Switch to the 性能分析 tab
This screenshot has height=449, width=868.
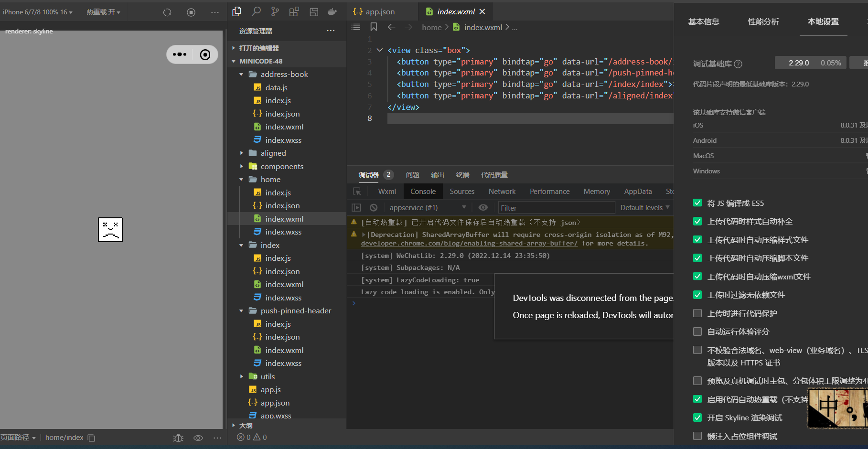click(x=763, y=22)
